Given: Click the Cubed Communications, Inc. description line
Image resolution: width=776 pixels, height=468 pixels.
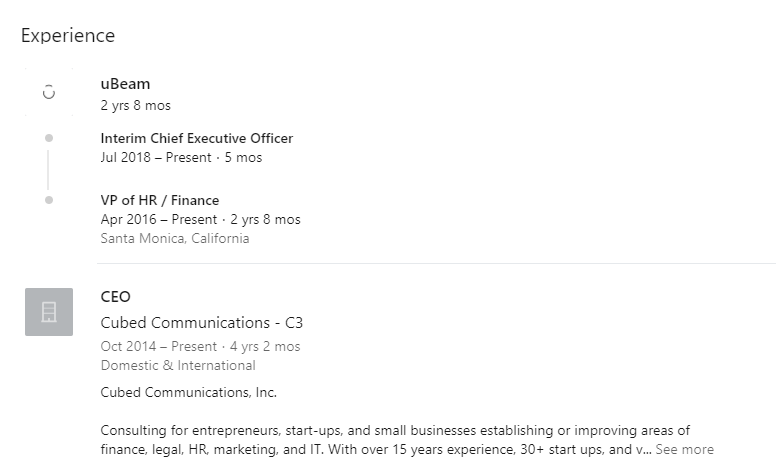Looking at the screenshot, I should click(189, 392).
